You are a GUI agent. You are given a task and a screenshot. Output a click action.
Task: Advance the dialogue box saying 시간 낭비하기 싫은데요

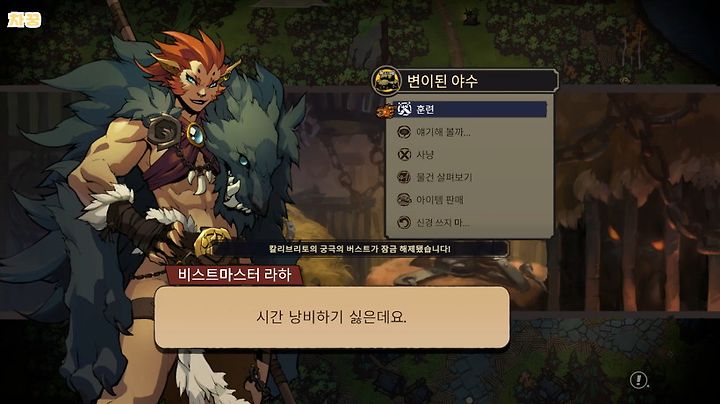point(332,317)
